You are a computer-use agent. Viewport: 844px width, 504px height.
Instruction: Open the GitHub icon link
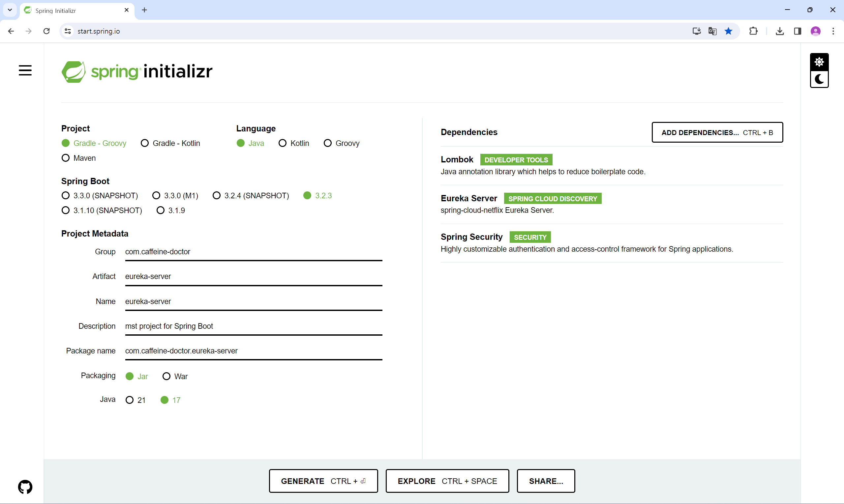[x=25, y=487]
